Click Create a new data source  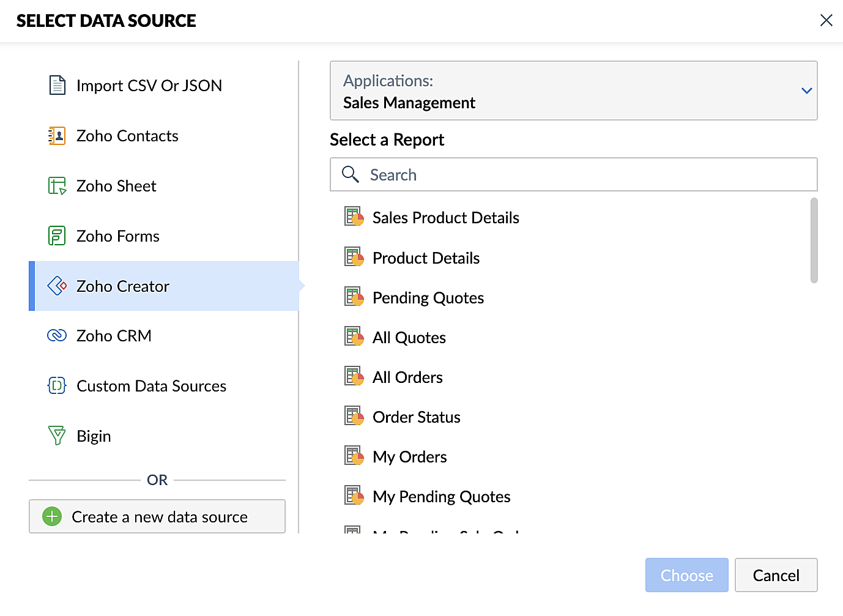(x=157, y=516)
